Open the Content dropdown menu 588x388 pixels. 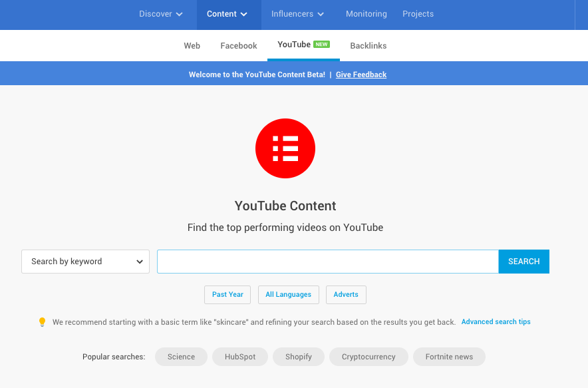229,14
